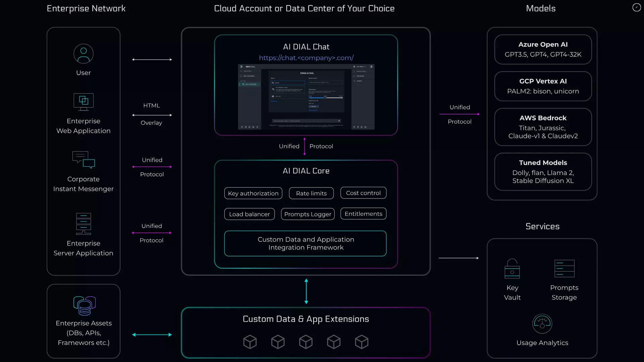Screen dimensions: 644x362
Task: Click the middle cube icon in Custom Data & App Extensions
Action: pyautogui.click(x=306, y=342)
